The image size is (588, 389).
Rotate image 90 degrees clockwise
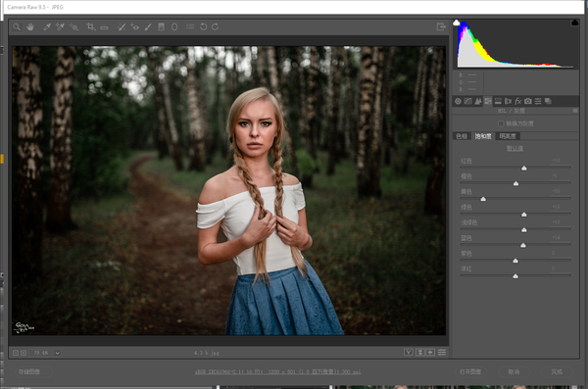click(x=216, y=26)
